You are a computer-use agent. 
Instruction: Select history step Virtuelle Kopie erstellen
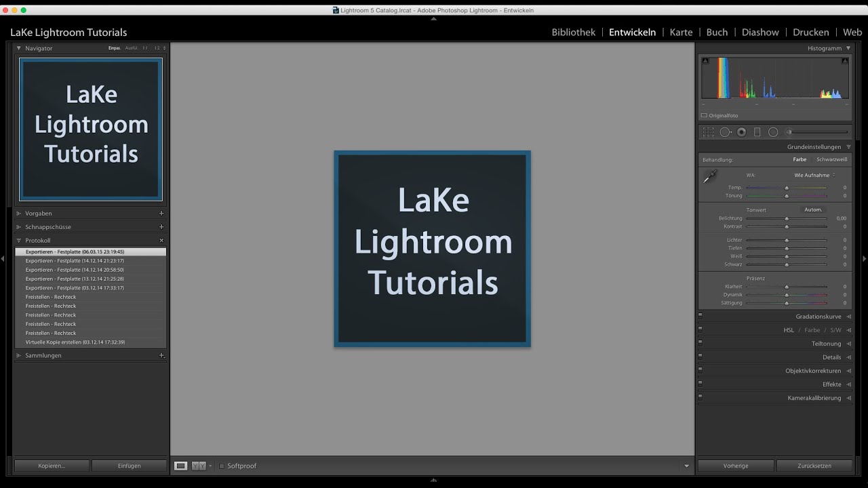pos(90,342)
